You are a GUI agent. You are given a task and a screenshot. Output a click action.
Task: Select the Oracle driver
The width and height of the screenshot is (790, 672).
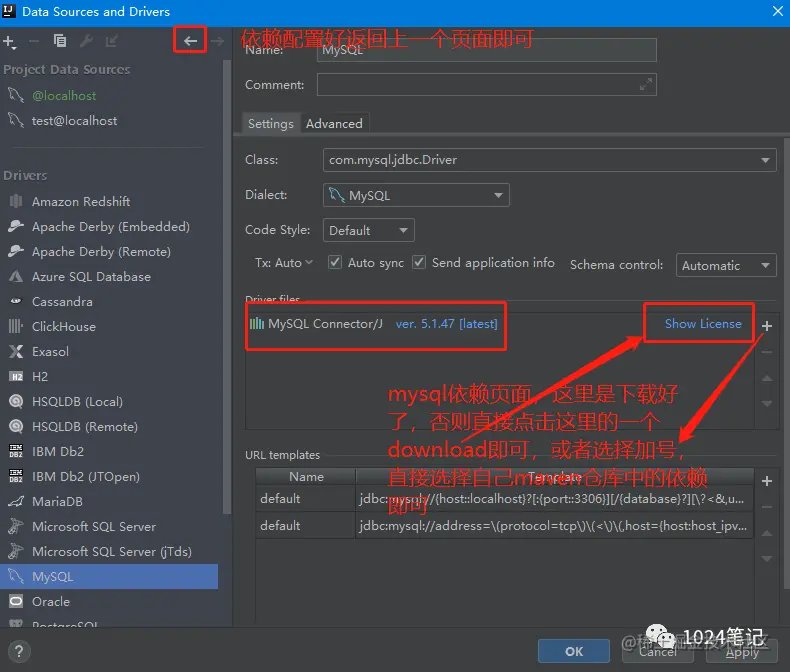point(109,601)
